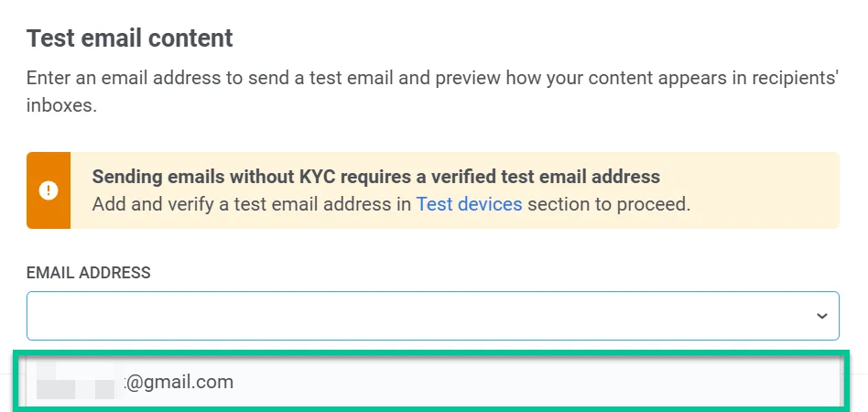Click the yellow warning banner's empty right area
This screenshot has height=412, width=868.
point(769,190)
